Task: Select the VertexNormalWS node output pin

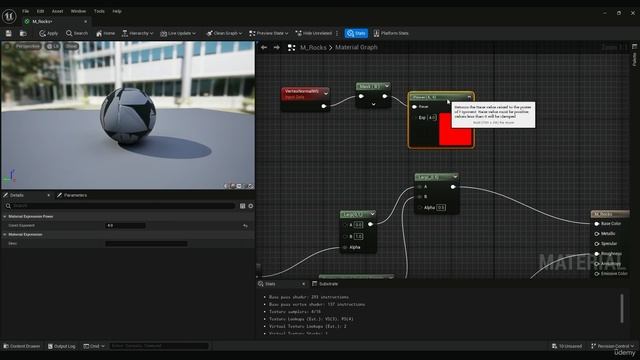Action: [324, 107]
